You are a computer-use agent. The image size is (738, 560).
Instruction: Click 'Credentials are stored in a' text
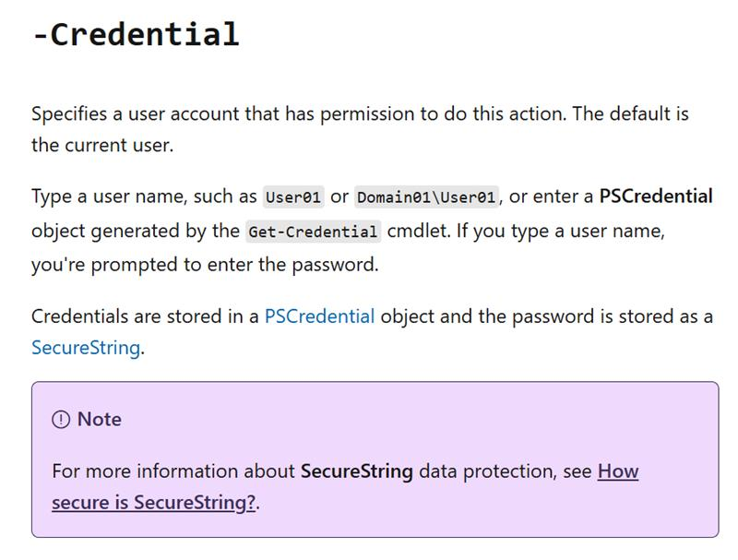[145, 316]
